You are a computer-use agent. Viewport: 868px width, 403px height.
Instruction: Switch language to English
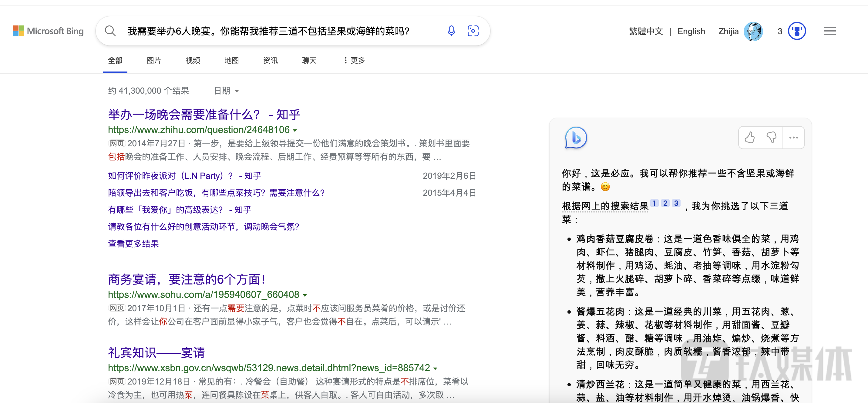(x=691, y=31)
